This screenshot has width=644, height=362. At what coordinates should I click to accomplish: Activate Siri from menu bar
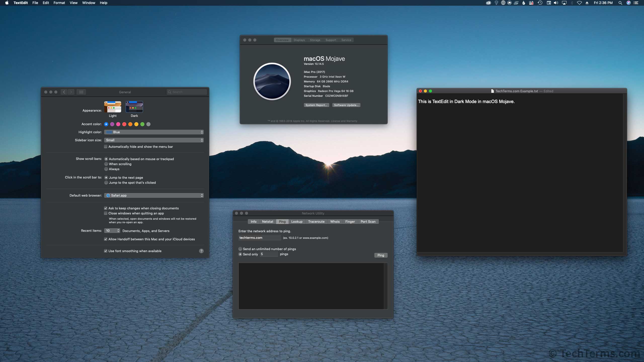point(628,3)
